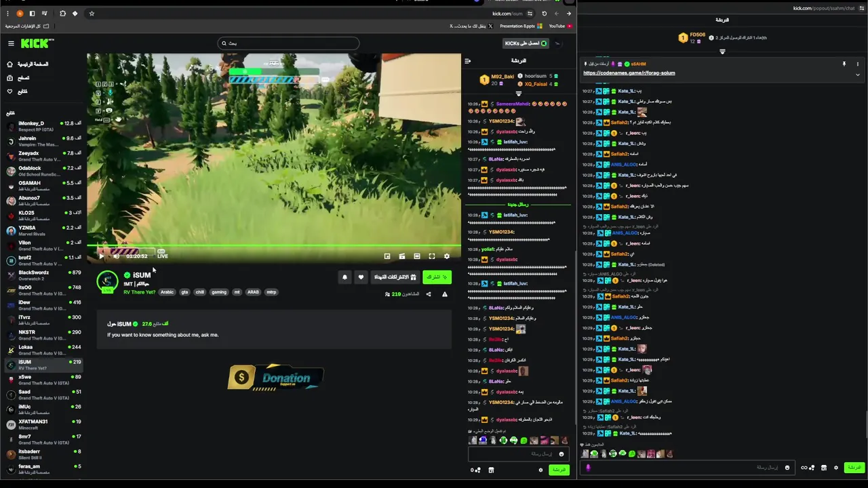Send message with popout chat green button

pos(854,467)
